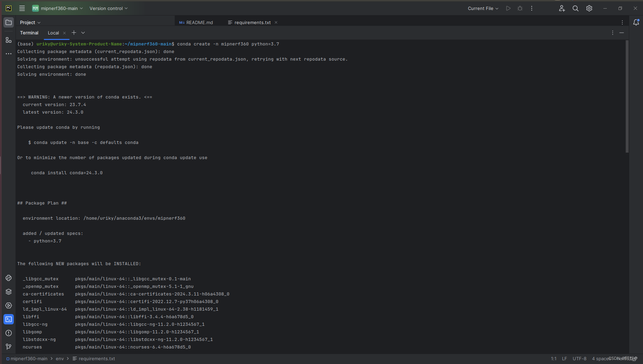Switch to the README.md tab
The height and width of the screenshot is (364, 643).
click(x=199, y=22)
